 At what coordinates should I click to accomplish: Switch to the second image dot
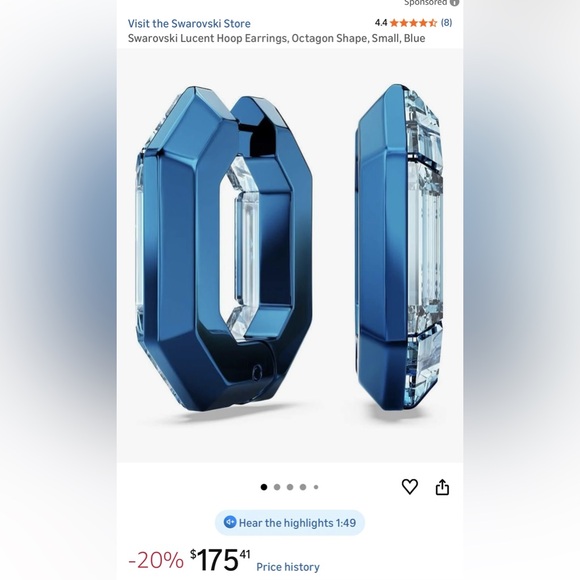point(277,487)
